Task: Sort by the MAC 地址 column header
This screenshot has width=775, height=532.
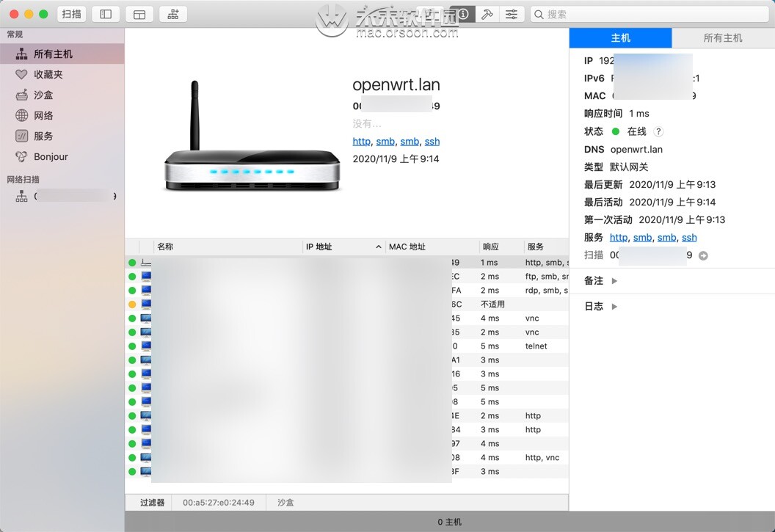Action: [x=432, y=247]
